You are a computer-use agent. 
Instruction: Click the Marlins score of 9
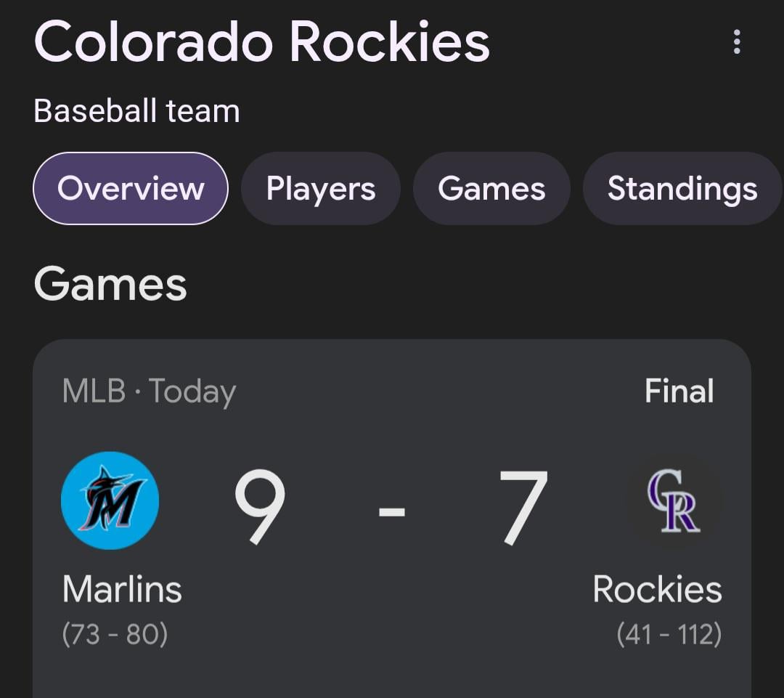259,507
